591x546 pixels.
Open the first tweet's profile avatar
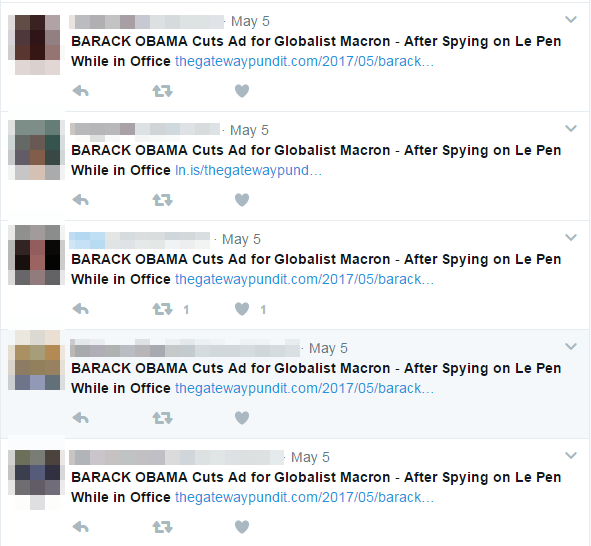click(34, 45)
